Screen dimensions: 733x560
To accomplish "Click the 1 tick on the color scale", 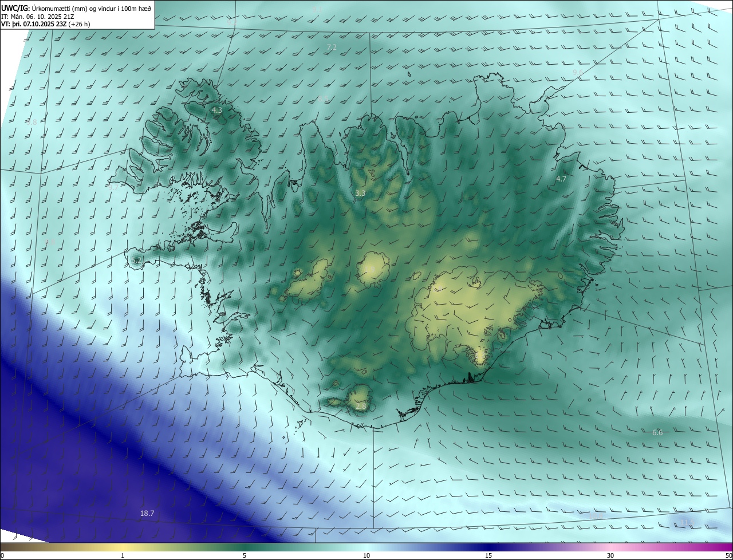I will [123, 555].
